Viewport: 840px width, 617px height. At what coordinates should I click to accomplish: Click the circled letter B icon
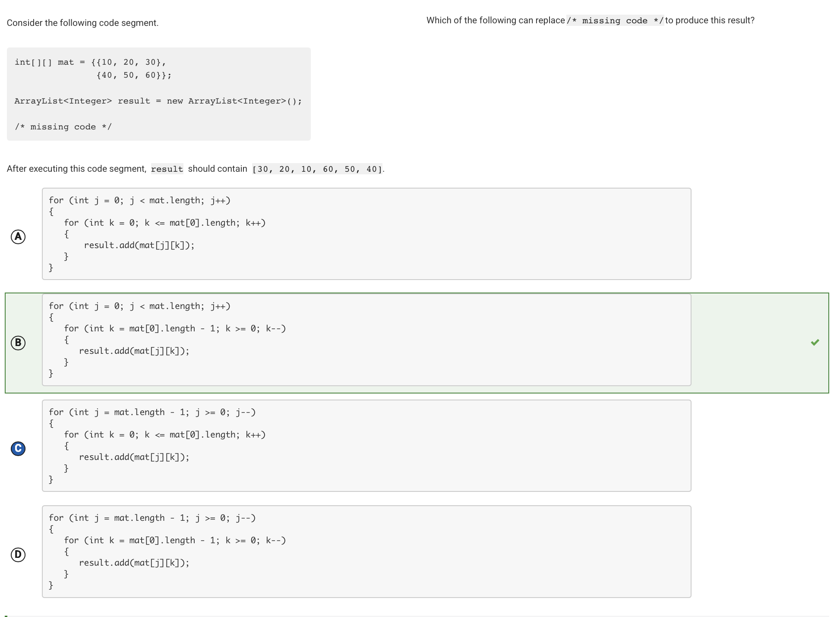[x=18, y=343]
